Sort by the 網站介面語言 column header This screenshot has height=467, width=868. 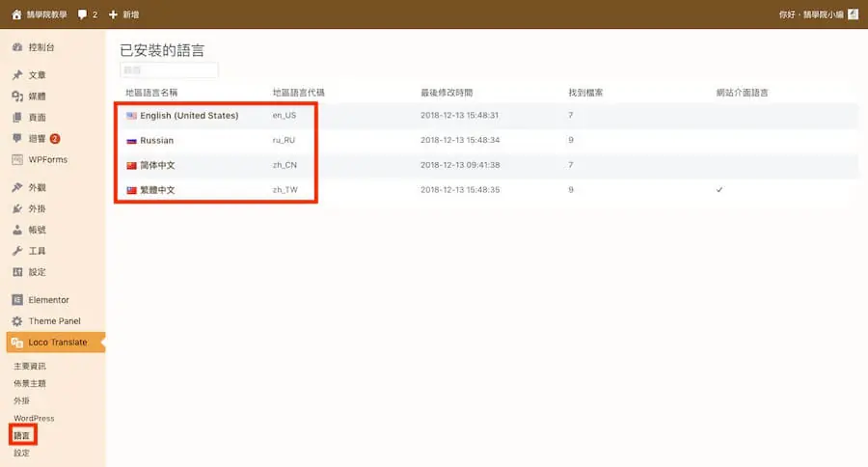tap(742, 93)
